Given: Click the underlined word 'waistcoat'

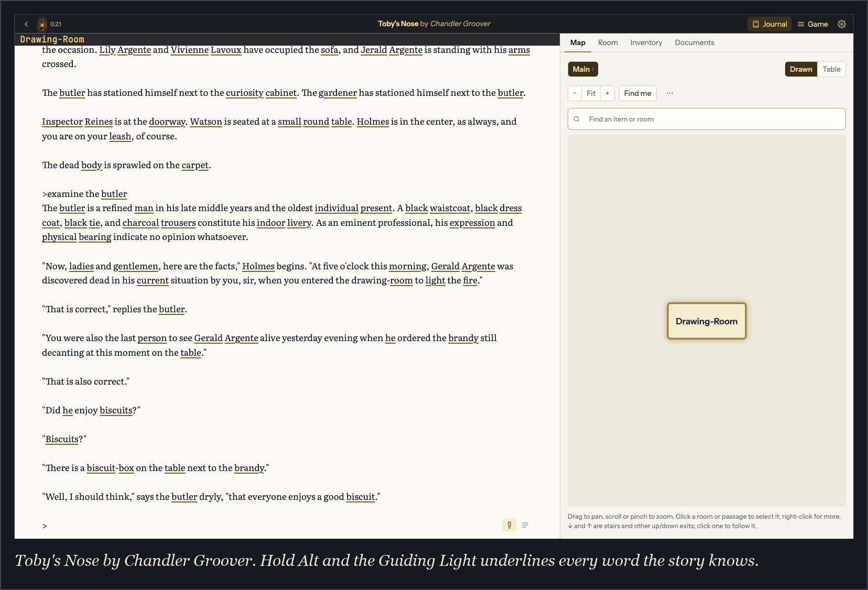Looking at the screenshot, I should pos(450,208).
